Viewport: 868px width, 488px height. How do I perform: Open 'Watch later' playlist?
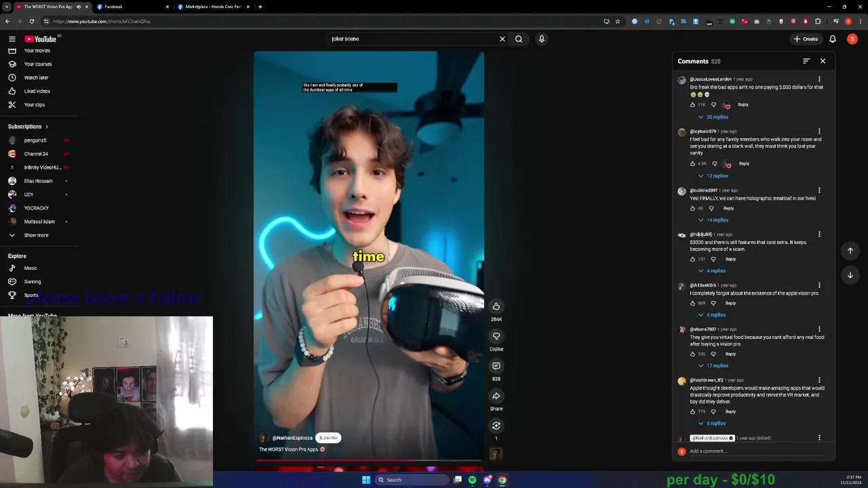click(37, 77)
